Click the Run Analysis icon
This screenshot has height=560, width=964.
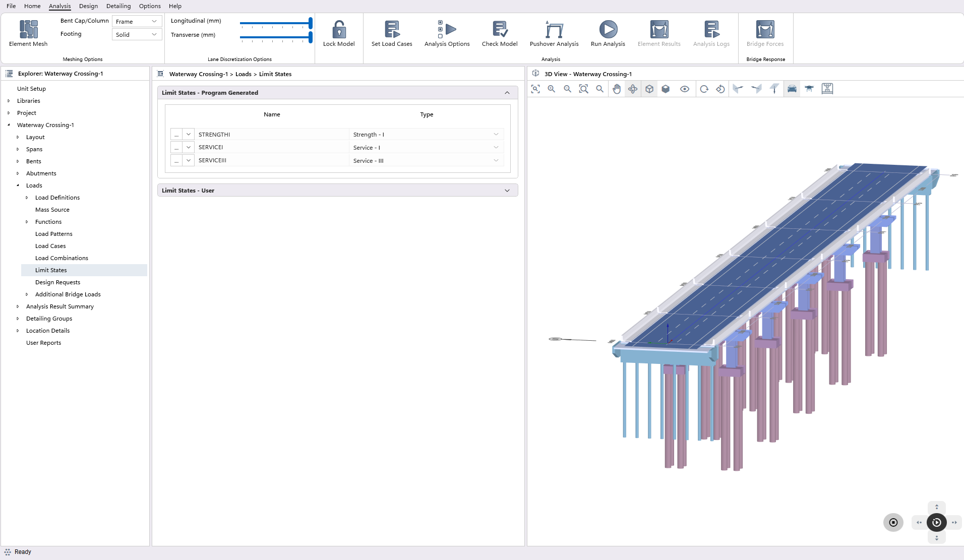[608, 30]
